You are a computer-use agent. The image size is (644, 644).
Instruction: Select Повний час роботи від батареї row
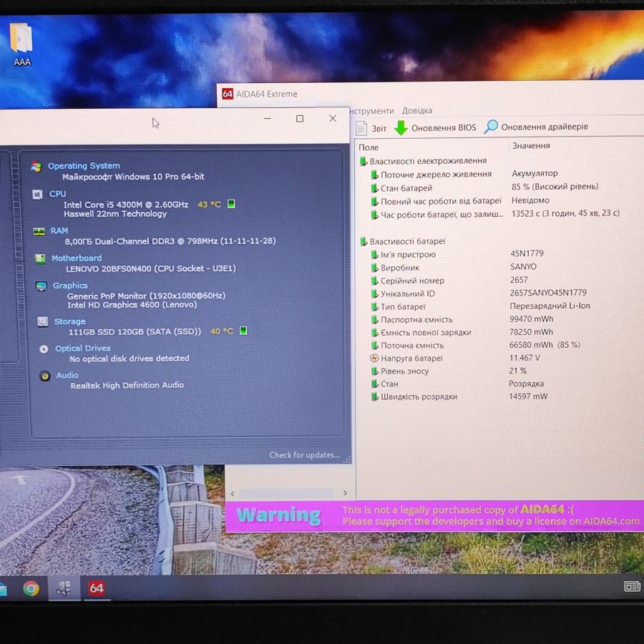click(x=460, y=201)
